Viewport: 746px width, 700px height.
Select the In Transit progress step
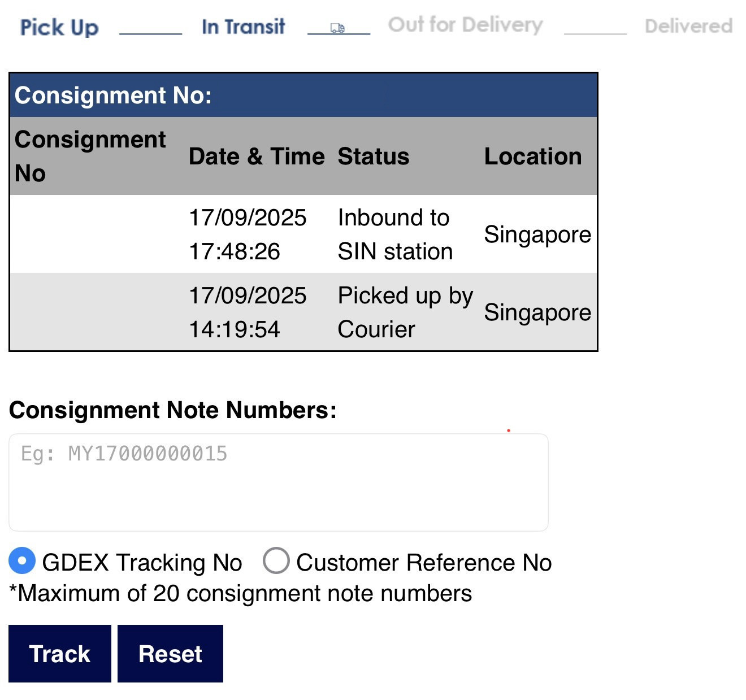click(x=243, y=27)
